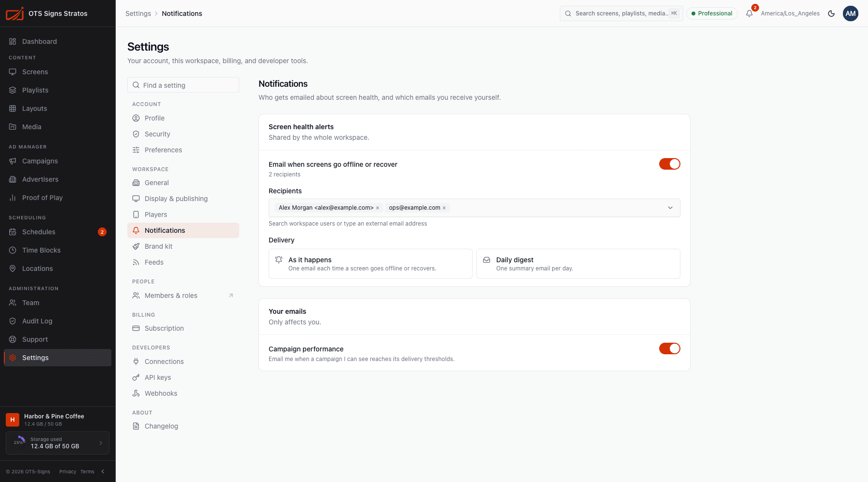Expand the Recipients dropdown chevron
The width and height of the screenshot is (868, 482).
click(670, 208)
